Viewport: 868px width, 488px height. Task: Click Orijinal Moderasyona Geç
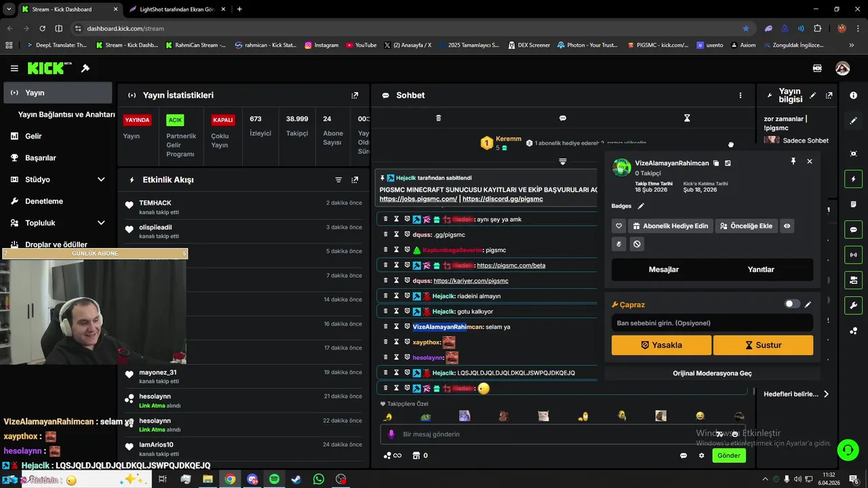[x=712, y=373]
